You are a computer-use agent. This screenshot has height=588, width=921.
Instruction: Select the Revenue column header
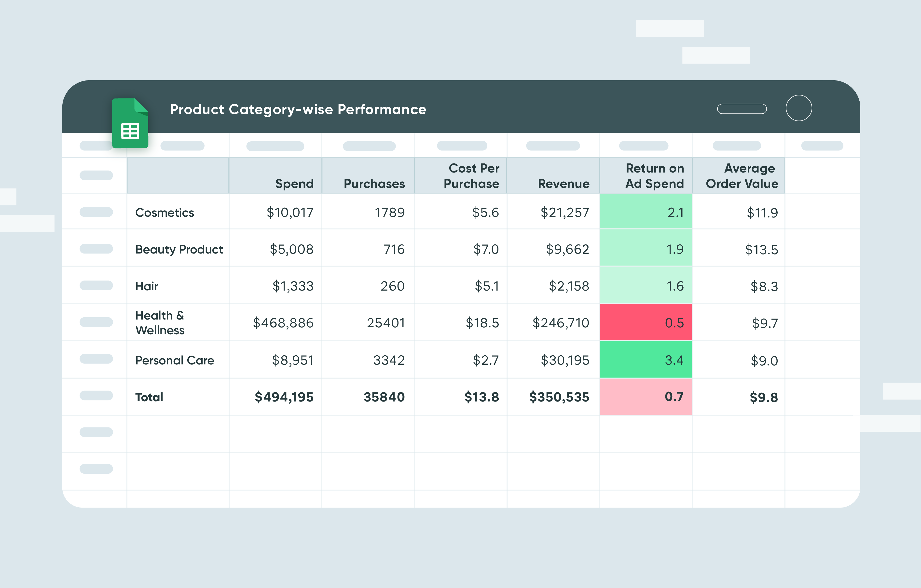pos(564,184)
